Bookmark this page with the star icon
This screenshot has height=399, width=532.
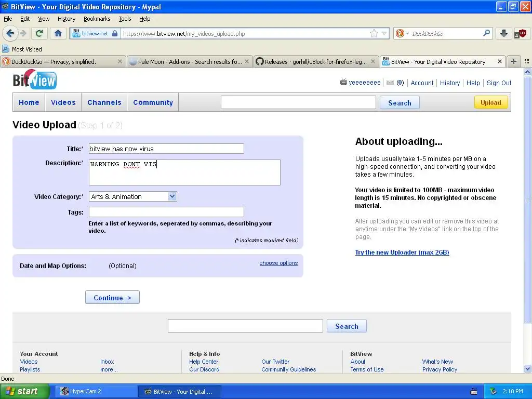tap(374, 33)
